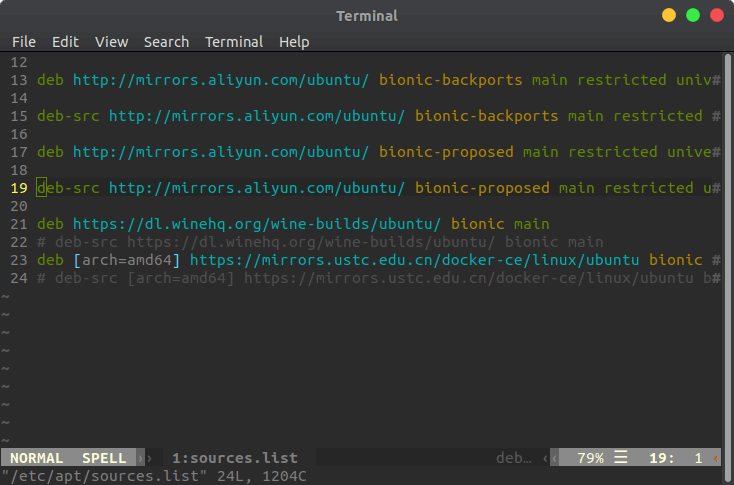This screenshot has height=485, width=734.
Task: Click the orange arrow at status bar end
Action: tap(716, 458)
